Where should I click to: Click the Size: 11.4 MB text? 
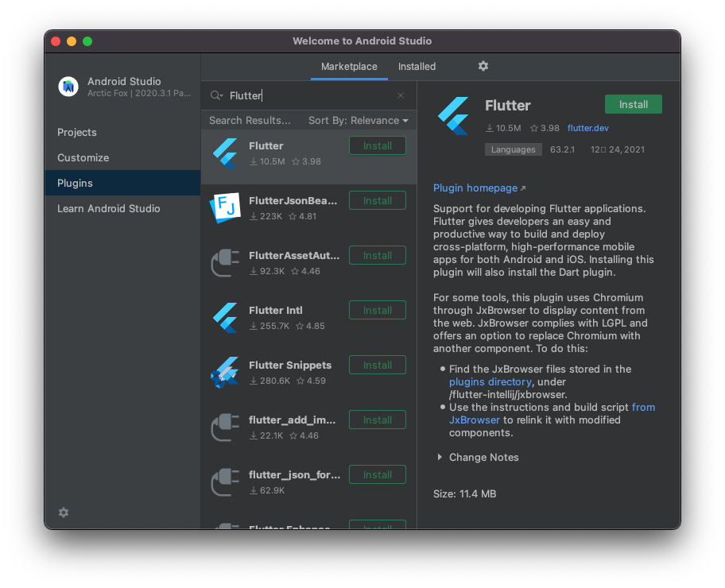tap(465, 493)
